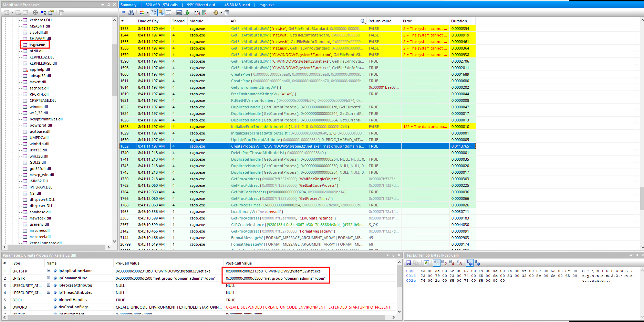Sort by the Return Value column header

coord(384,21)
